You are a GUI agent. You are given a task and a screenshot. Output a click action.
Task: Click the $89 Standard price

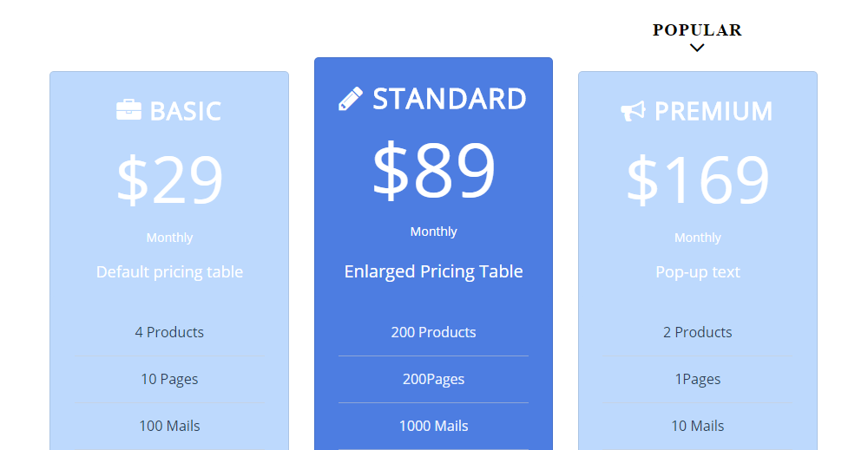pyautogui.click(x=433, y=170)
